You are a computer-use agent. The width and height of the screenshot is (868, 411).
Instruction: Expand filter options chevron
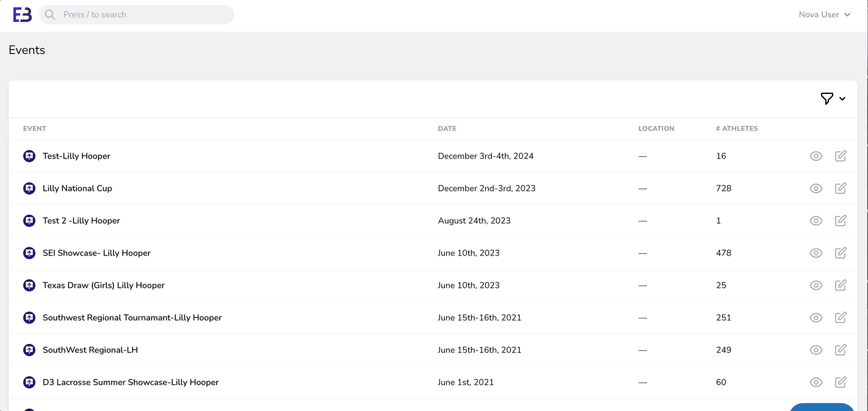(x=842, y=99)
